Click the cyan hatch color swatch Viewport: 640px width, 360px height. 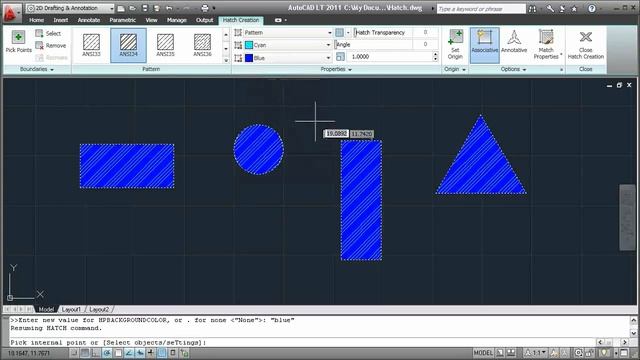[x=249, y=45]
